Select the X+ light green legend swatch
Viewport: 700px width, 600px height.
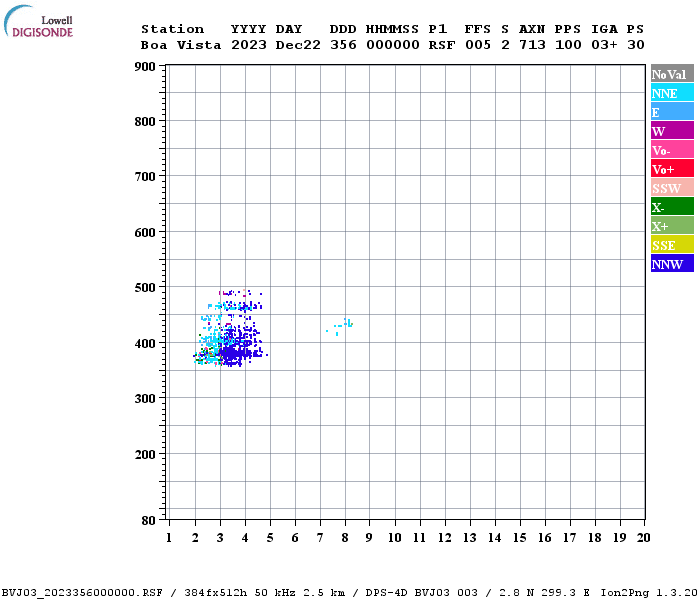click(672, 225)
